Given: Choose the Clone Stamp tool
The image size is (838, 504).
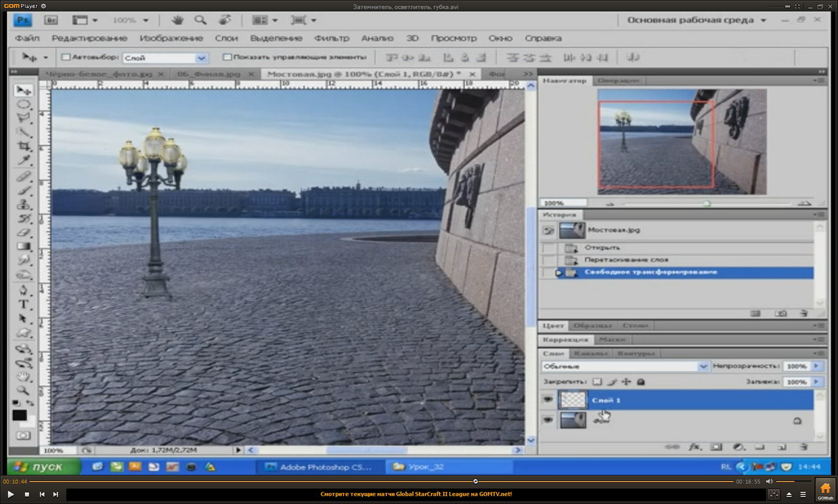Looking at the screenshot, I should click(24, 204).
